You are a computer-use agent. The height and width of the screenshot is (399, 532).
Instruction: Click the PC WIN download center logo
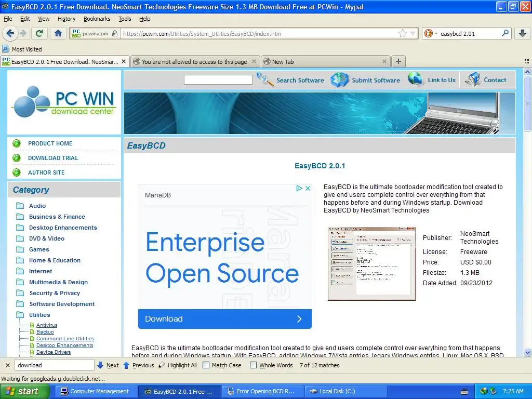point(64,102)
